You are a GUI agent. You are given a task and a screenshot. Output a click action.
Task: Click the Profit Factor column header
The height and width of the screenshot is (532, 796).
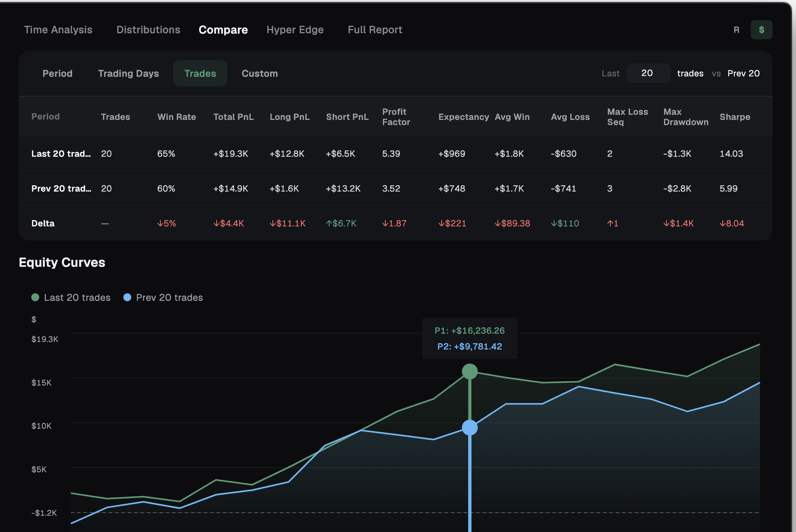pos(396,117)
